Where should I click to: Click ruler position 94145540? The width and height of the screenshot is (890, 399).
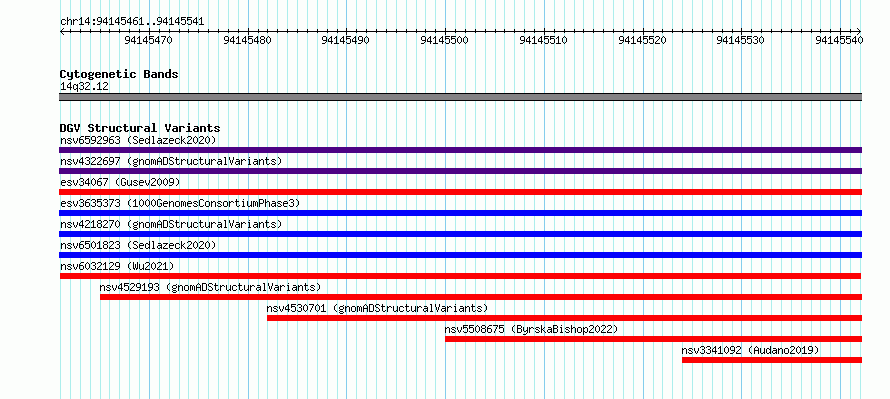[839, 40]
